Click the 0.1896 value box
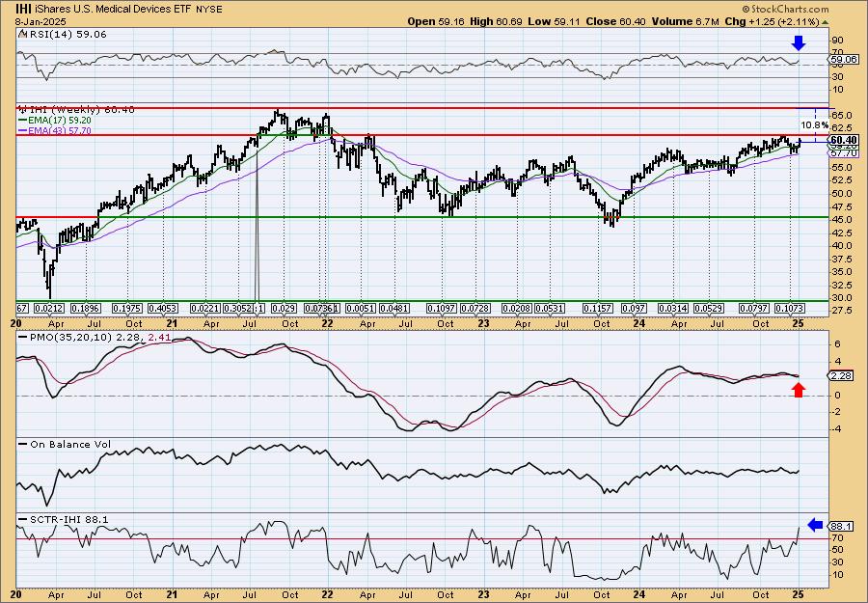Screen dimensions: 868x603 pyautogui.click(x=86, y=308)
